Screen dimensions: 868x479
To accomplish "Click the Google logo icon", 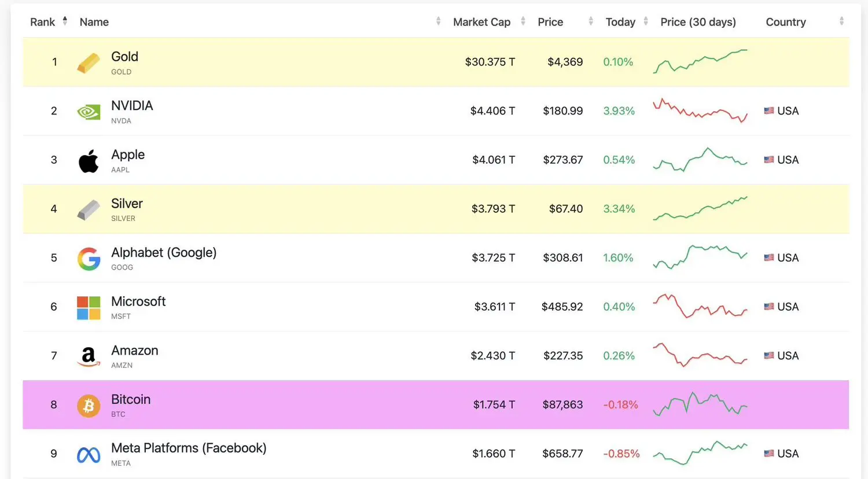I will [89, 259].
